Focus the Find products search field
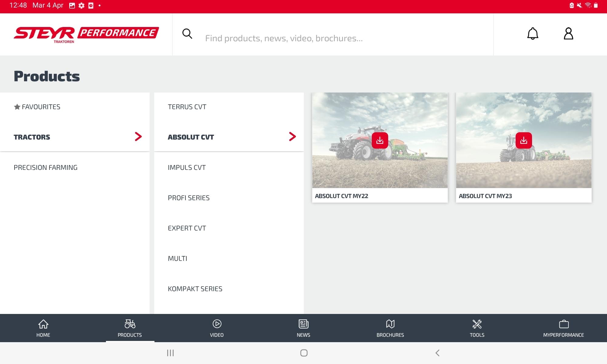The width and height of the screenshot is (607, 364). coord(333,35)
